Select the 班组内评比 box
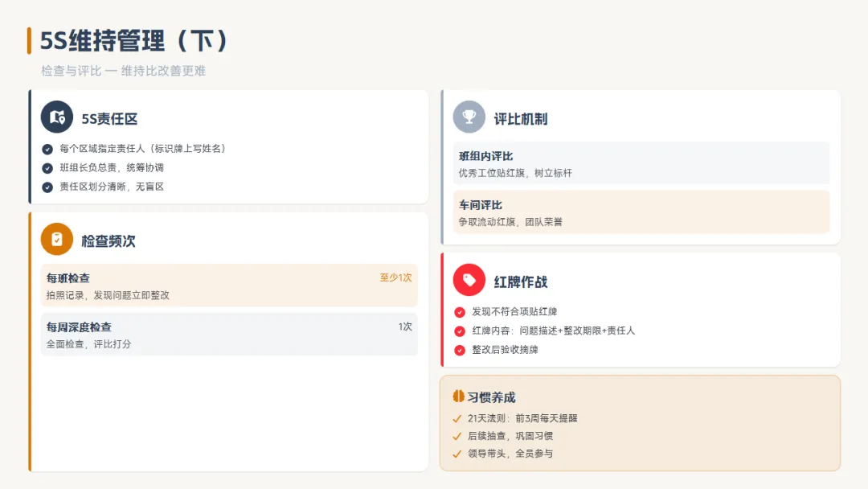This screenshot has width=868, height=489. tap(641, 163)
